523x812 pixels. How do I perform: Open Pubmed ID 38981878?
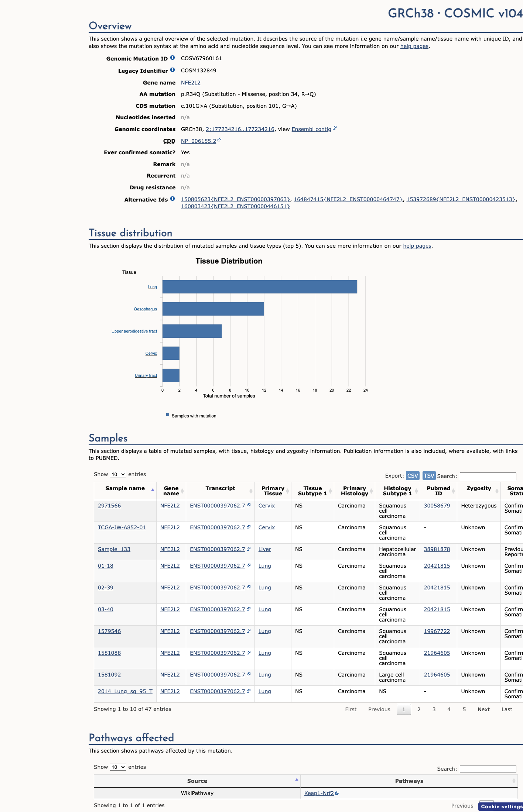437,549
